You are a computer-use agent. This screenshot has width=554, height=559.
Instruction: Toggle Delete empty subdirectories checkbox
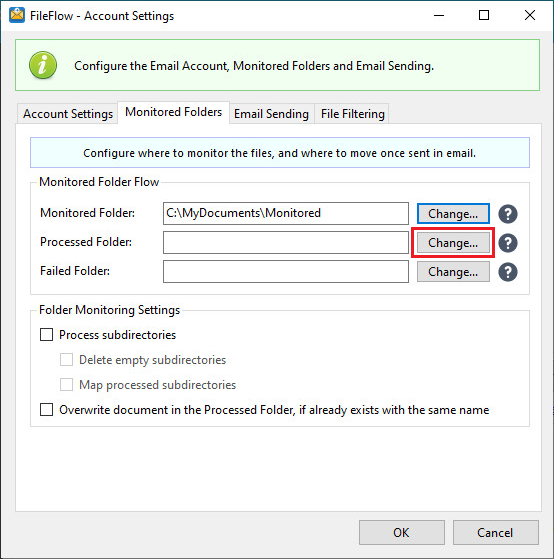pyautogui.click(x=66, y=360)
